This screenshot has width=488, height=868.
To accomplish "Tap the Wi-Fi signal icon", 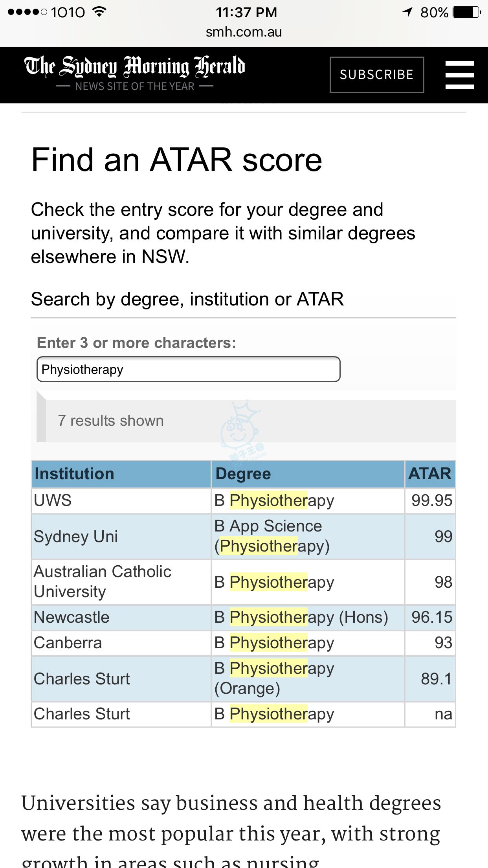I will click(100, 12).
